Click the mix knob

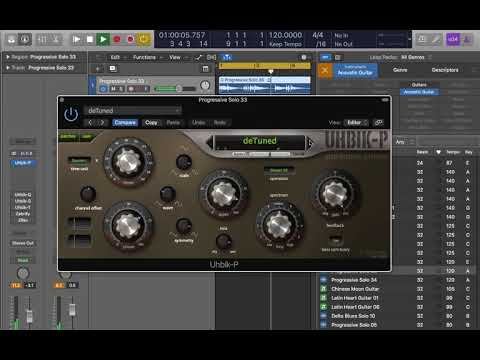pyautogui.click(x=224, y=241)
